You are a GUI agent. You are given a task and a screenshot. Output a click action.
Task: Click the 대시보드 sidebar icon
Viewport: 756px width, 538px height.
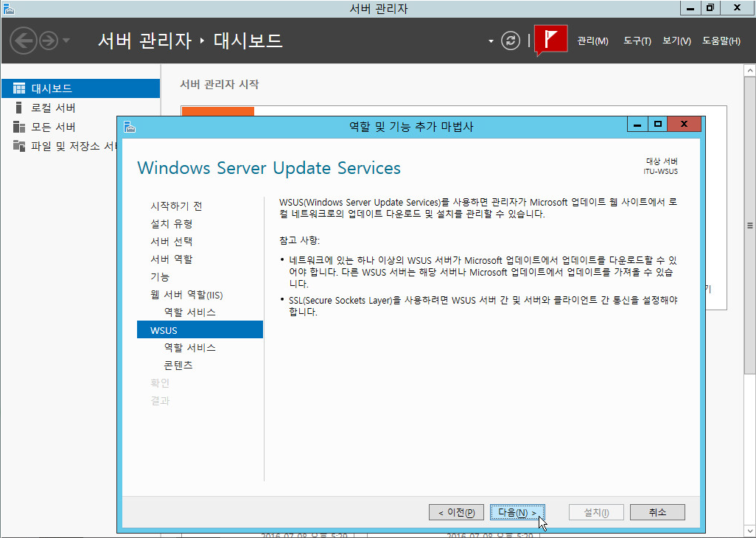[19, 88]
